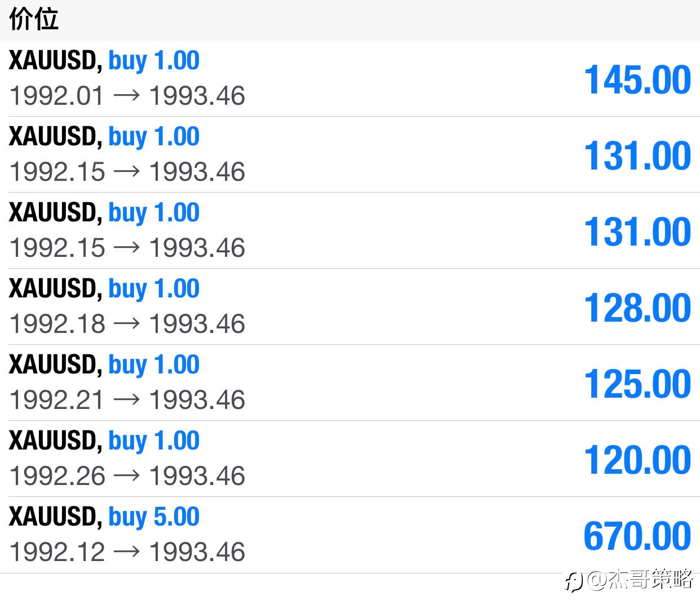The width and height of the screenshot is (700, 614).
Task: Select the second 131.00 profit value
Action: tap(637, 232)
